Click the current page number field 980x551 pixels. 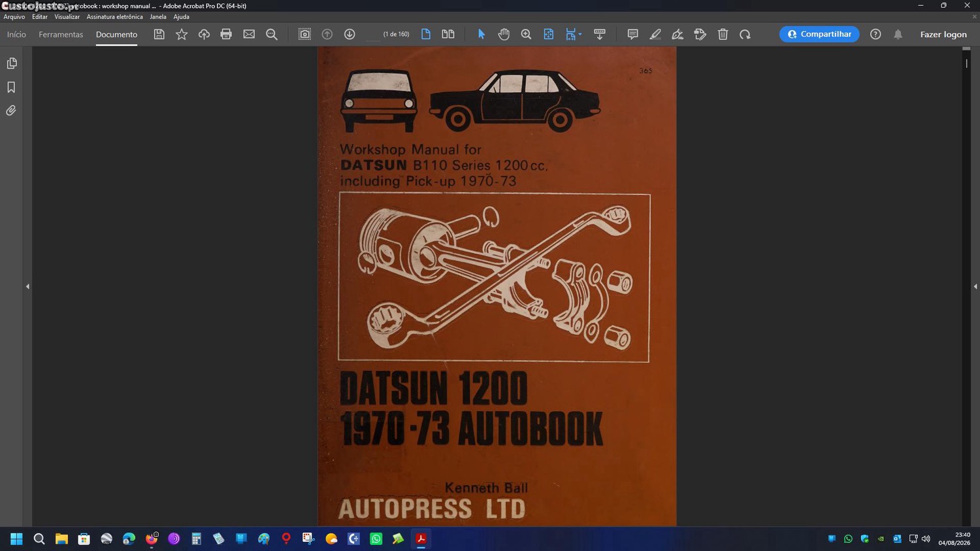click(x=372, y=34)
